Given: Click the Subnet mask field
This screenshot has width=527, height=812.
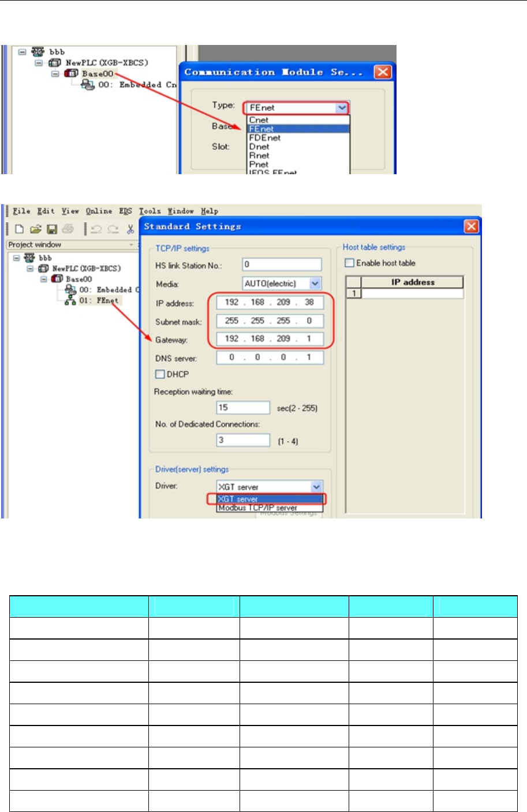Looking at the screenshot, I should point(270,321).
